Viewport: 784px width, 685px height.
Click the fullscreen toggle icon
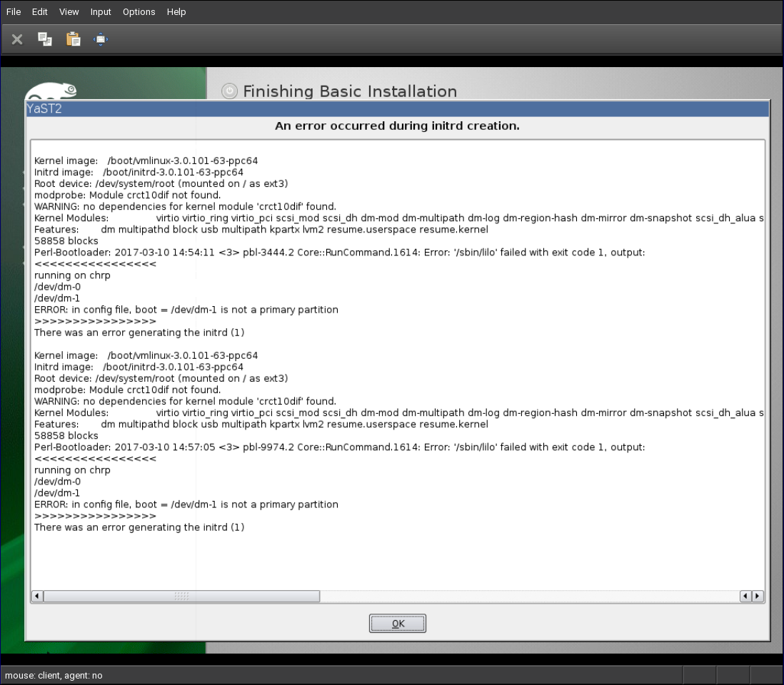101,39
